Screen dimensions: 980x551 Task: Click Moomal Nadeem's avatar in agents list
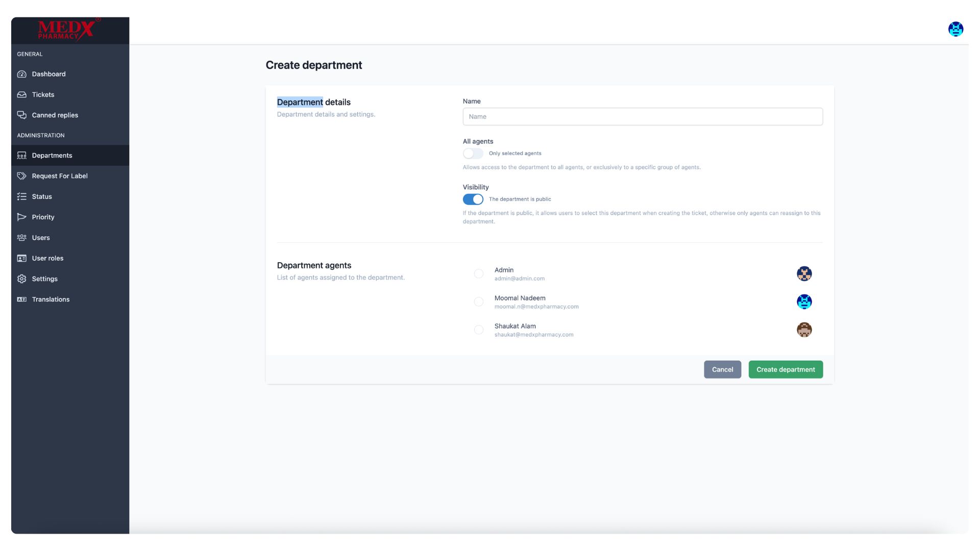[804, 302]
